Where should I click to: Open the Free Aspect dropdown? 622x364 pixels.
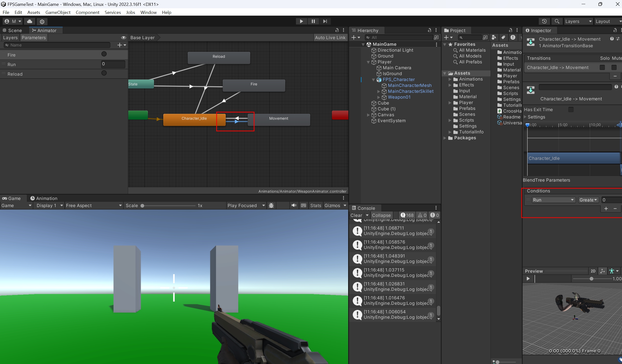(x=94, y=205)
